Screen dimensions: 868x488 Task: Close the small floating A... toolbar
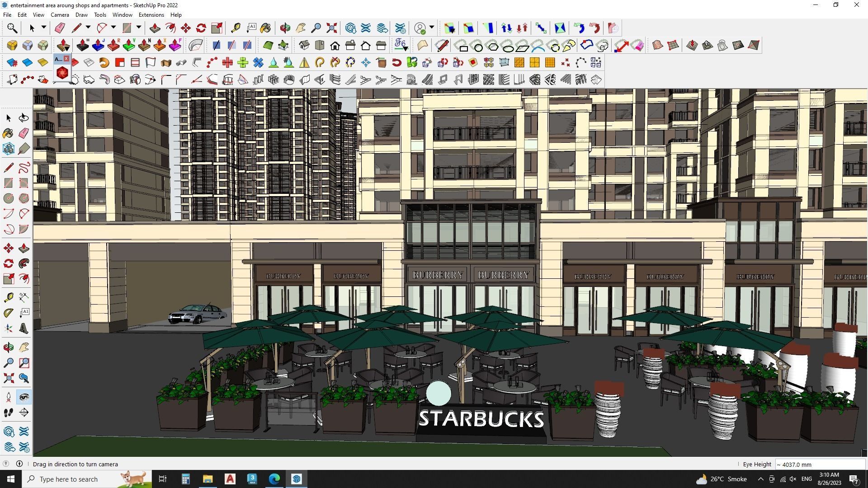tap(66, 59)
